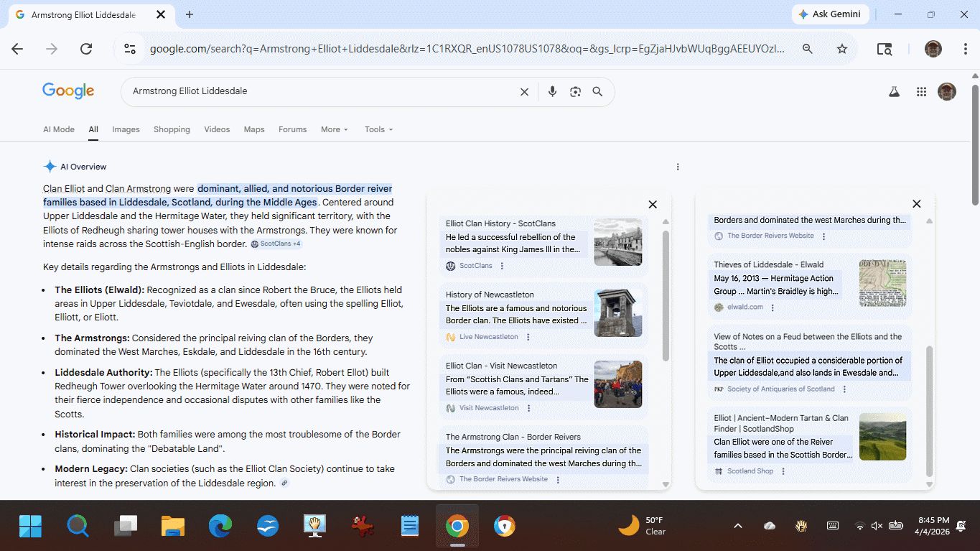
Task: Open Search Labs flask icon
Action: point(894,92)
